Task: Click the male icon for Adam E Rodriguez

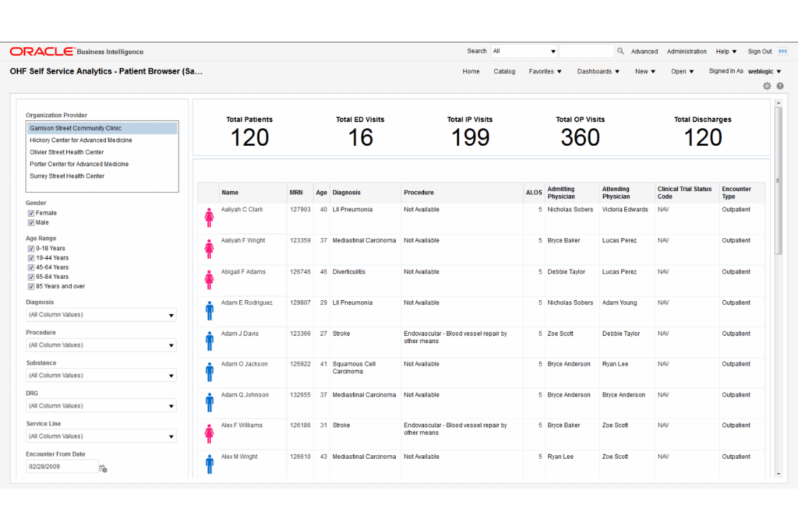Action: pos(209,310)
